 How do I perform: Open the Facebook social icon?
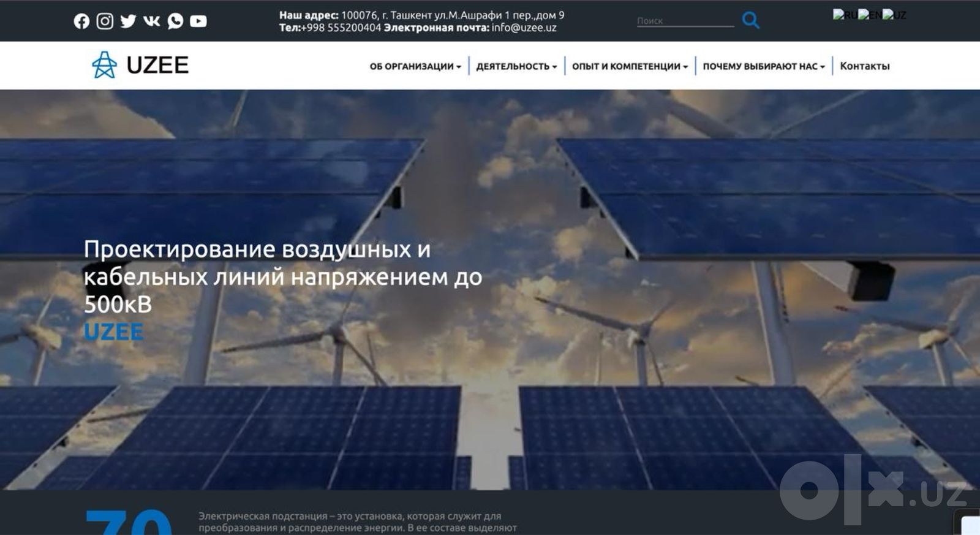click(x=81, y=21)
